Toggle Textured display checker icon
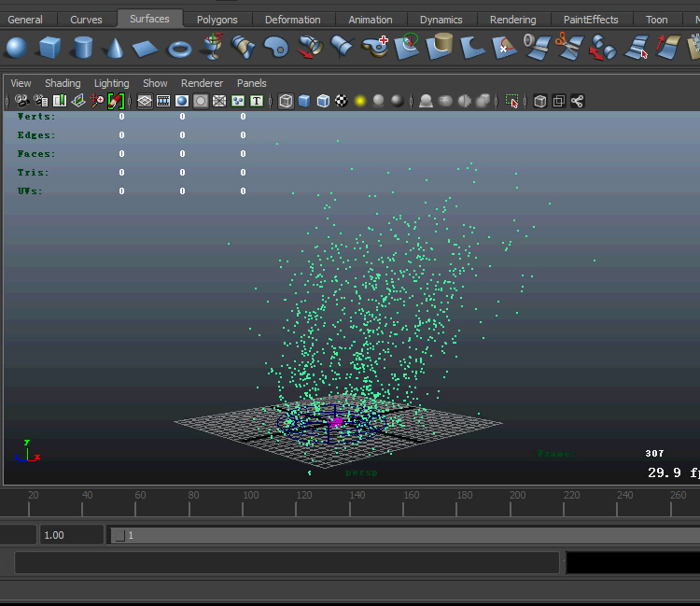 pyautogui.click(x=342, y=102)
